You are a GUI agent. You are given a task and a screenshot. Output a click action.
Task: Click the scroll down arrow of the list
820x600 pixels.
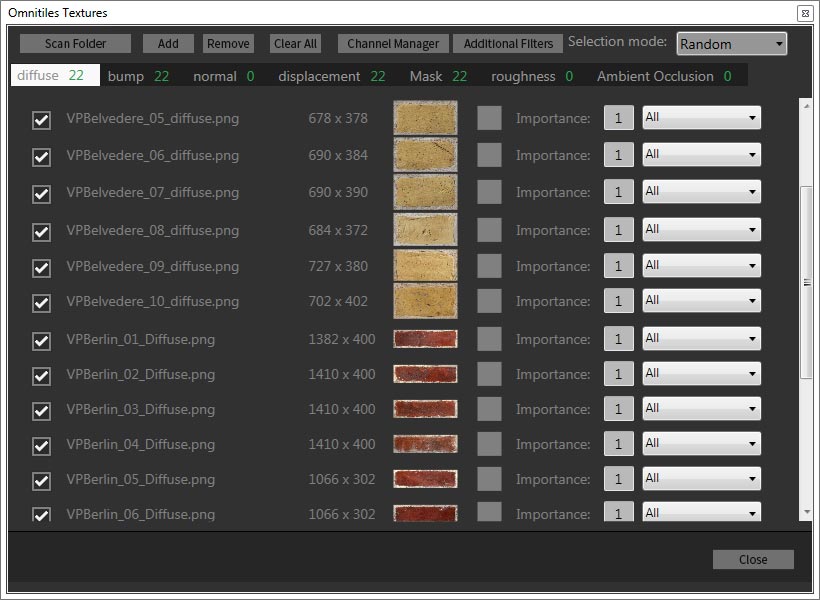[807, 512]
